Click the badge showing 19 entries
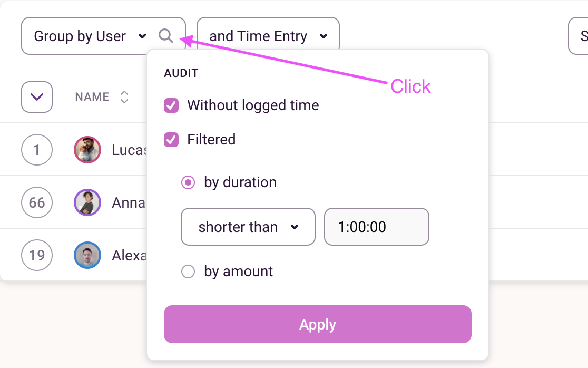This screenshot has width=588, height=368. (x=37, y=255)
